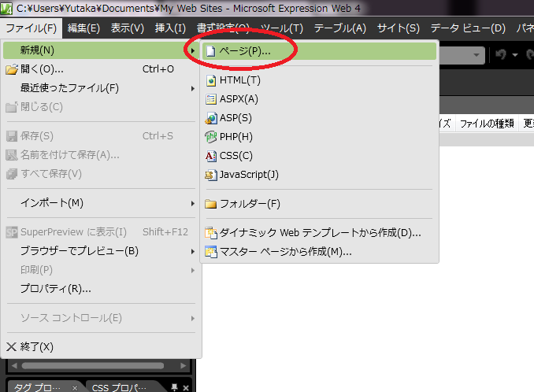The image size is (534, 392).
Task: Choose CSS(C) in the New submenu
Action: coord(319,156)
